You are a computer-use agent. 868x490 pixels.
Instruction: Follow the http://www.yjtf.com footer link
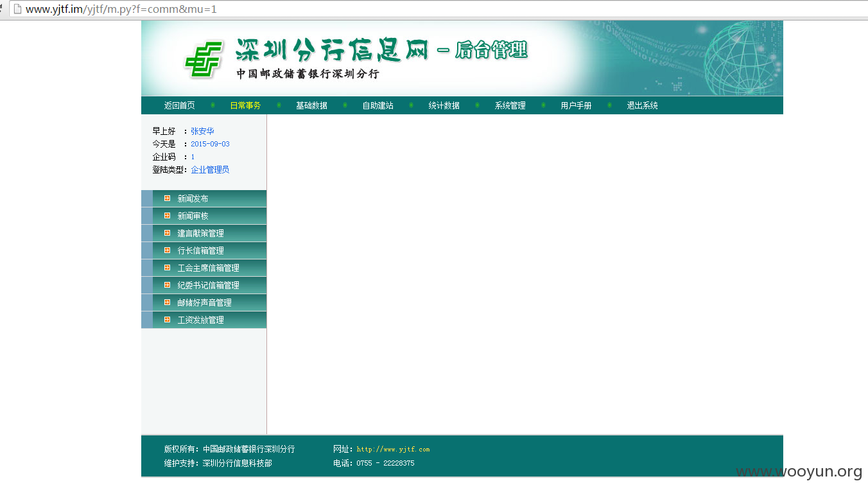point(393,450)
